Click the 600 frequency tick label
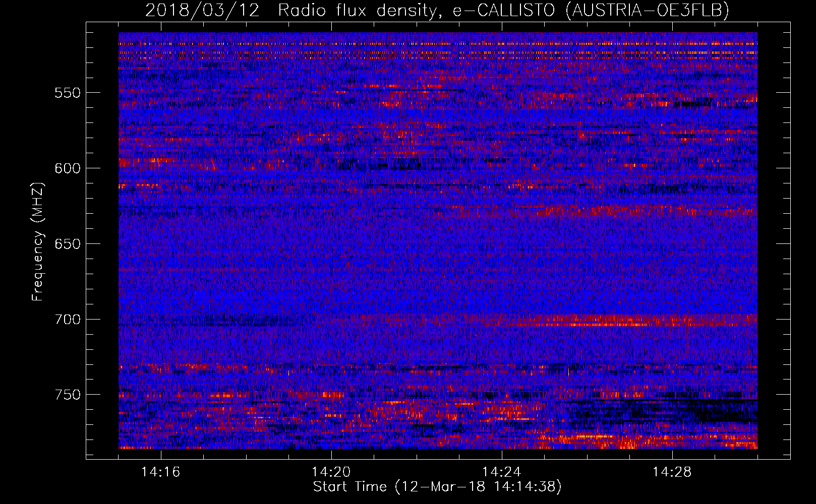The image size is (816, 504). coord(68,168)
